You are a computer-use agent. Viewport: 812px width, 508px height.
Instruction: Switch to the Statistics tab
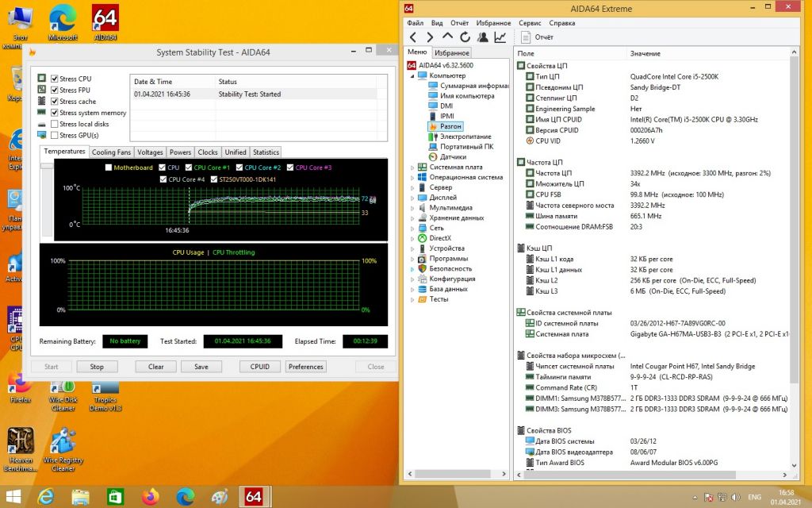click(266, 152)
